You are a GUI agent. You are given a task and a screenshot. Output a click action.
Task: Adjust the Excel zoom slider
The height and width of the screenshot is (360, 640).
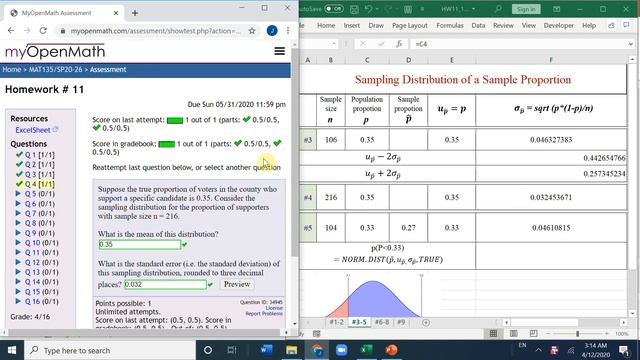point(577,333)
